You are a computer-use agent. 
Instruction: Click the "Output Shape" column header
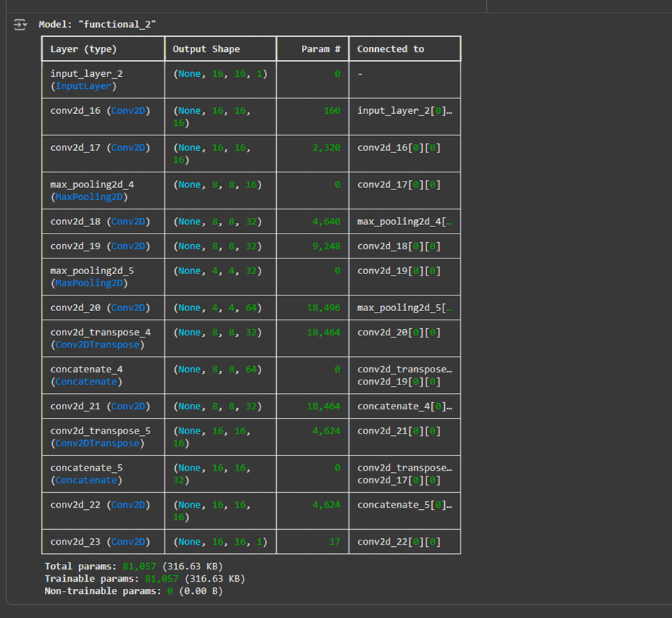(206, 49)
